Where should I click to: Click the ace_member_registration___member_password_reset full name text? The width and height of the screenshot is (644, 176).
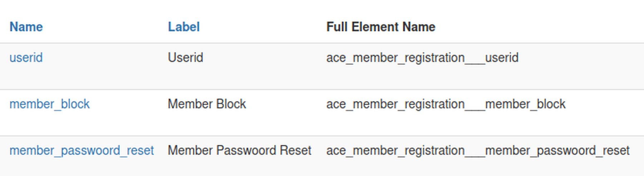tap(478, 151)
